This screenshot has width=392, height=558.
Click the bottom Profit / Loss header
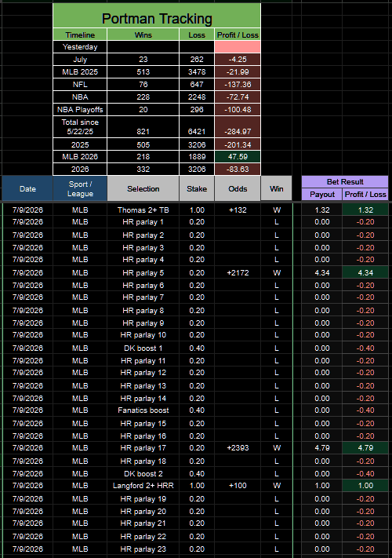pos(365,195)
